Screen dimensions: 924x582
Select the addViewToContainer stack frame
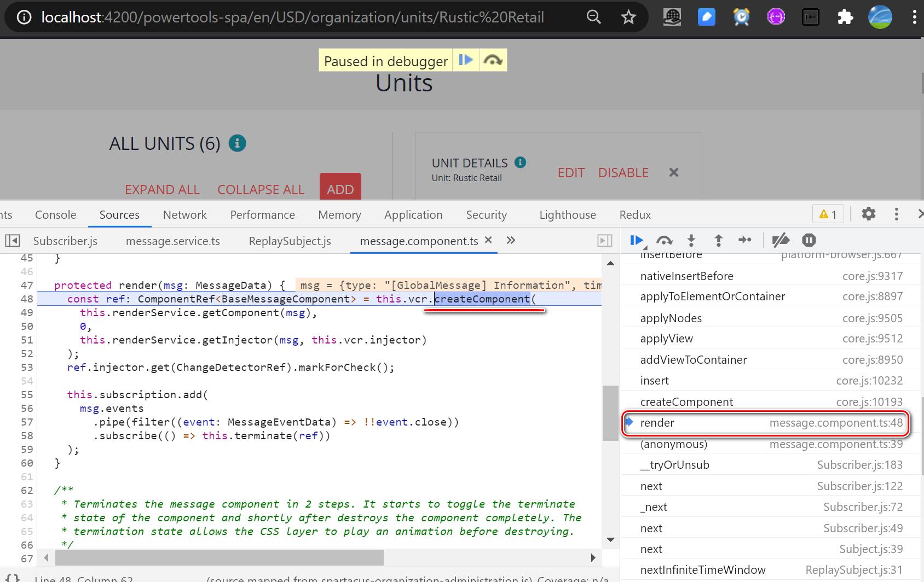click(x=772, y=360)
